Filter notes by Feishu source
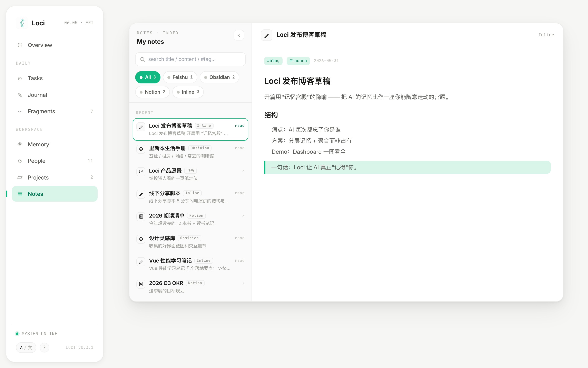This screenshot has height=368, width=588. pos(180,77)
